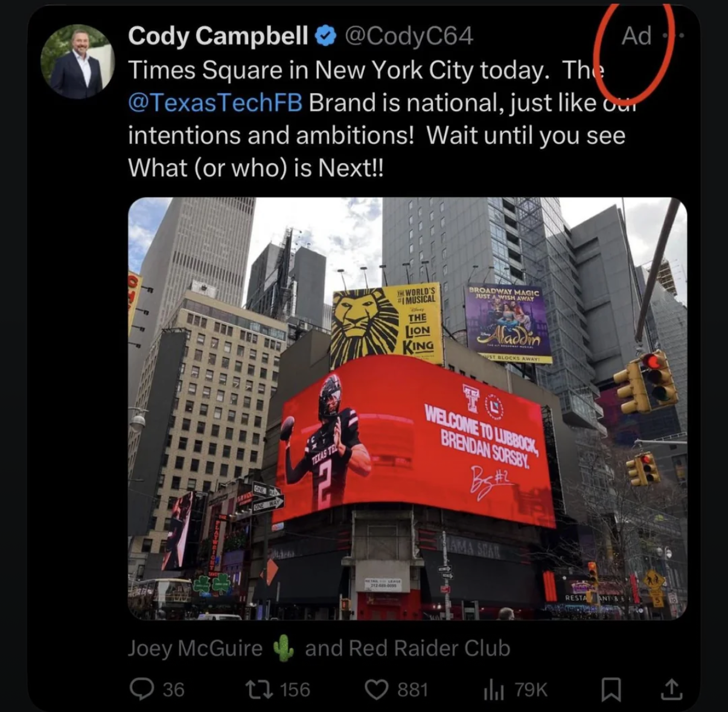Click the Joey McGuire tagged name
728x712 pixels.
pyautogui.click(x=195, y=649)
